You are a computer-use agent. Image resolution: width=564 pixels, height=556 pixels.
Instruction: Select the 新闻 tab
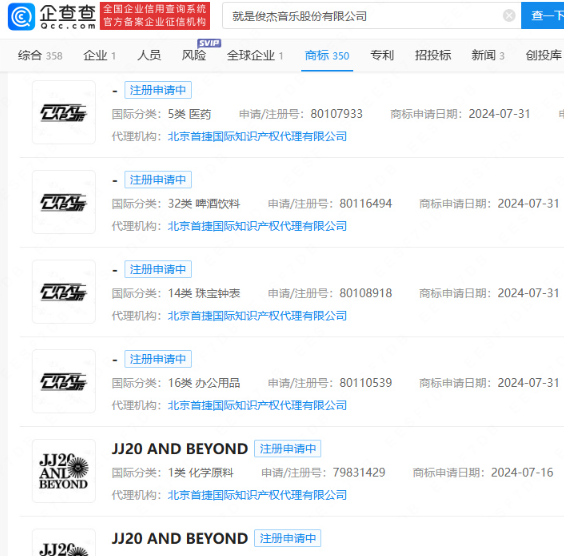click(488, 55)
